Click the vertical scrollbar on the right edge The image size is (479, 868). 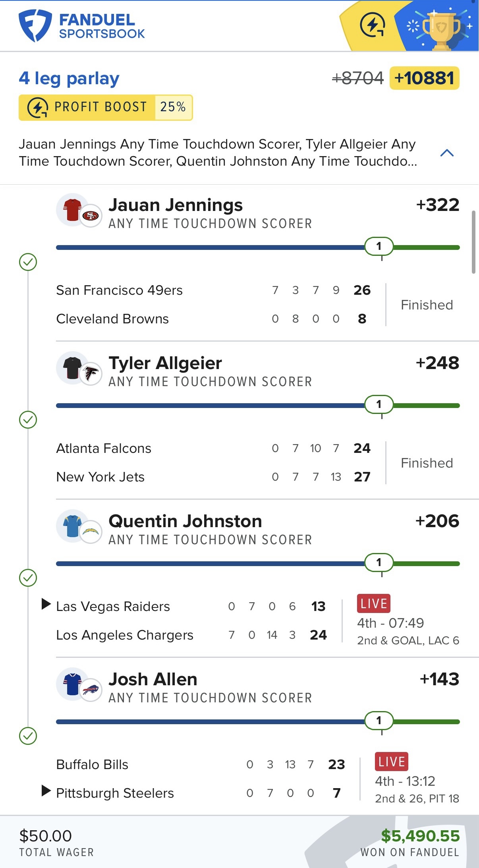pyautogui.click(x=473, y=242)
